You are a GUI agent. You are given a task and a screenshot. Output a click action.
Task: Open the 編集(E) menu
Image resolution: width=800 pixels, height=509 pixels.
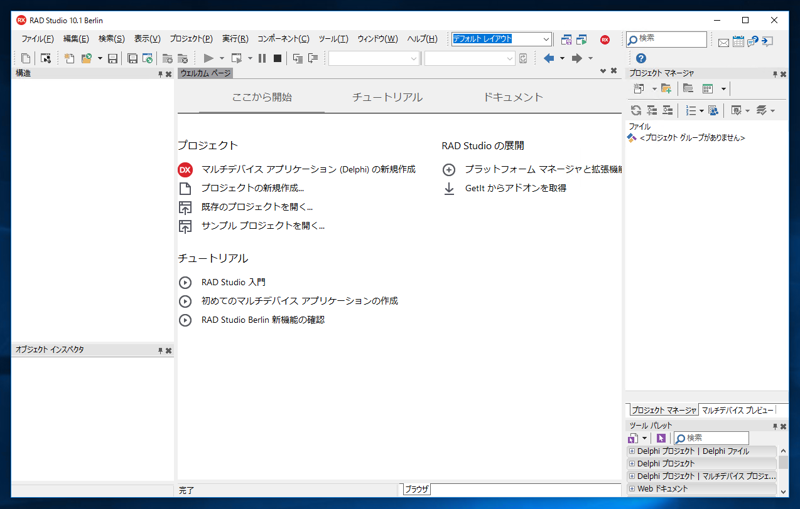76,39
